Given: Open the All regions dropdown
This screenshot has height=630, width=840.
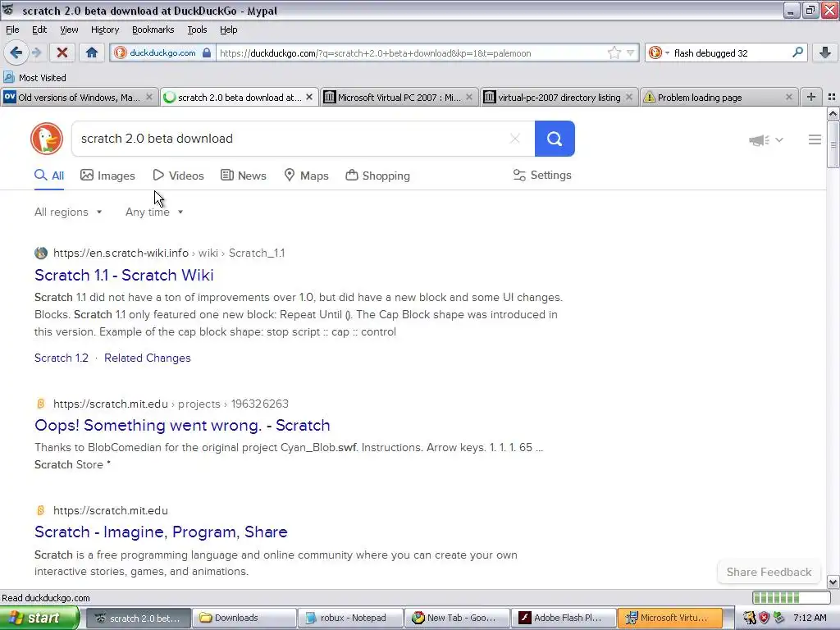Looking at the screenshot, I should (x=68, y=212).
